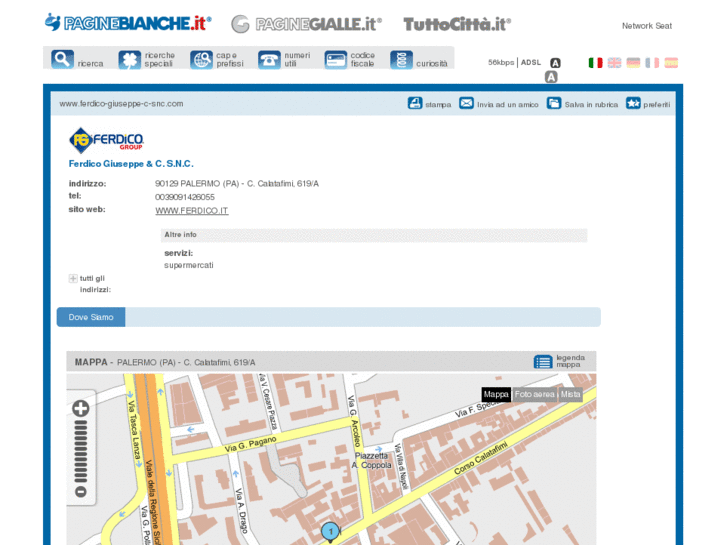Select 56kbps connection option

tap(501, 62)
